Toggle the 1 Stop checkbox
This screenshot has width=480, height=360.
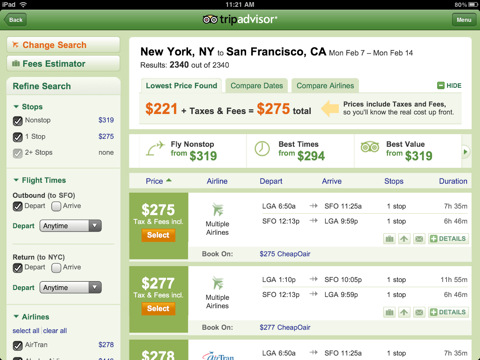point(18,137)
